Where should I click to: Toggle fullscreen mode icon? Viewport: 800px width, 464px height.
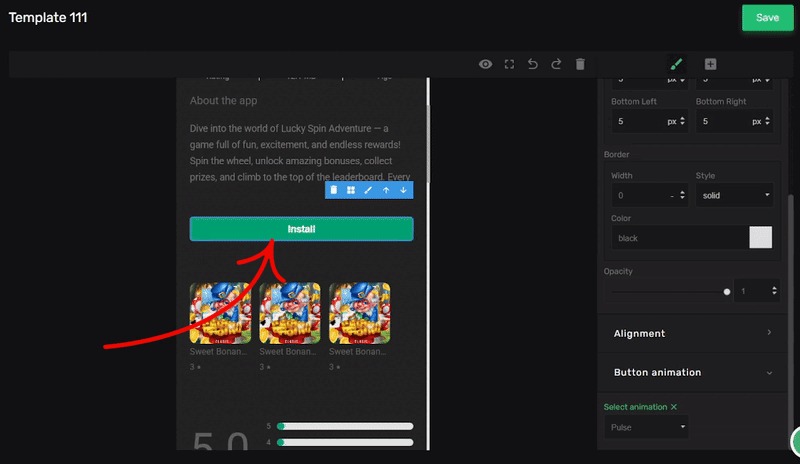[509, 64]
